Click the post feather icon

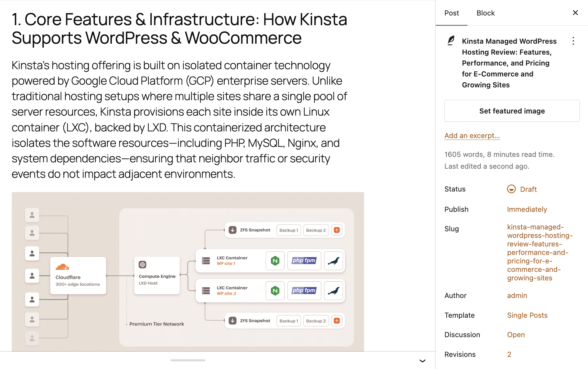[451, 40]
